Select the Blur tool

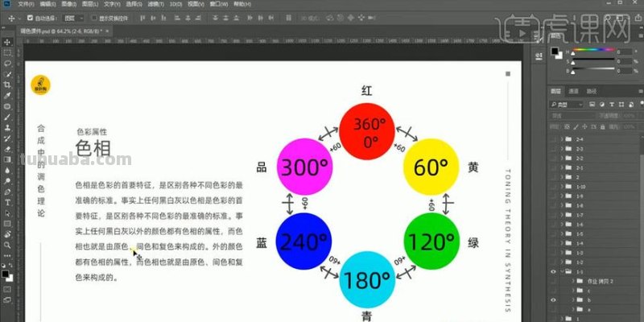coord(7,170)
